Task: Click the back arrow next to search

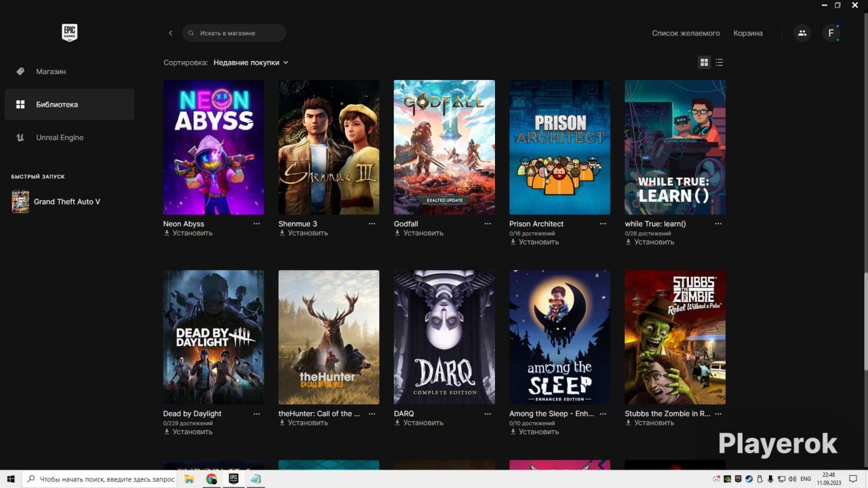Action: (x=170, y=33)
